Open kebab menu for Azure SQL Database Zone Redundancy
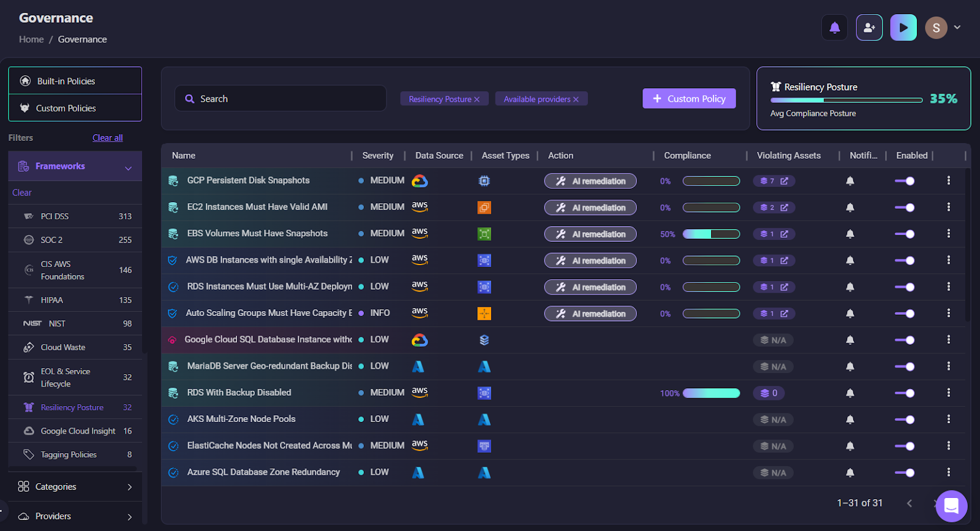The height and width of the screenshot is (531, 980). (x=948, y=472)
